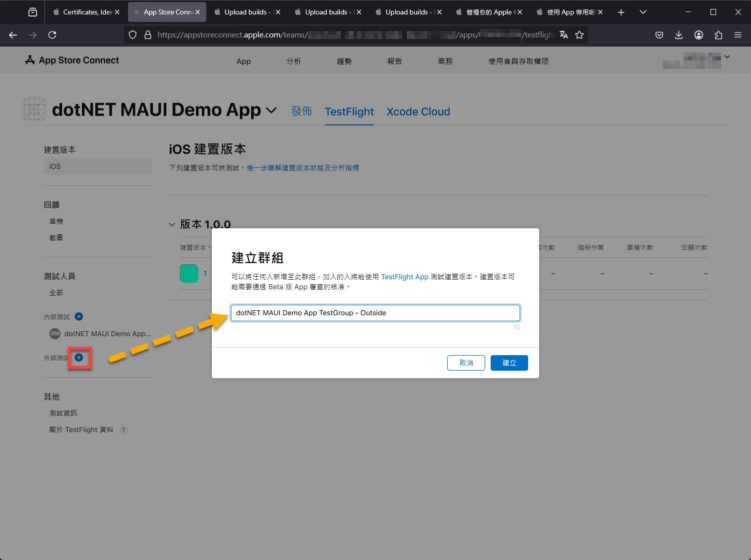Viewport: 751px width, 560px height.
Task: Click the list all tabs chevron
Action: point(643,12)
